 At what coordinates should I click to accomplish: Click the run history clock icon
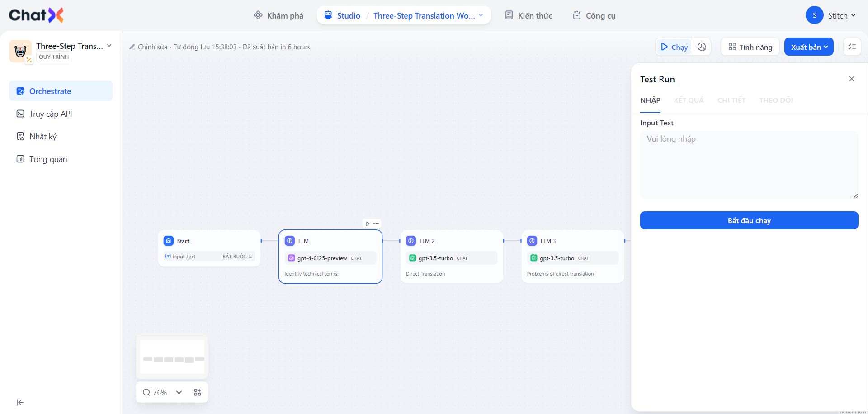pyautogui.click(x=702, y=47)
